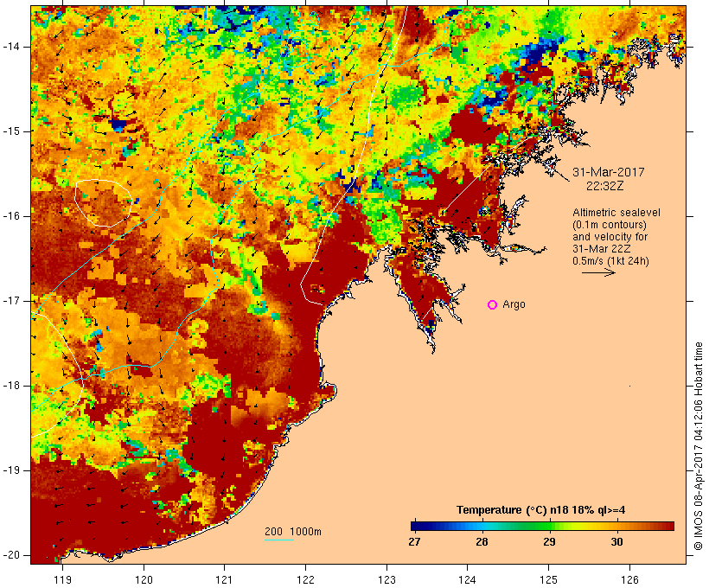Click the colorbar label '29'

coord(549,542)
